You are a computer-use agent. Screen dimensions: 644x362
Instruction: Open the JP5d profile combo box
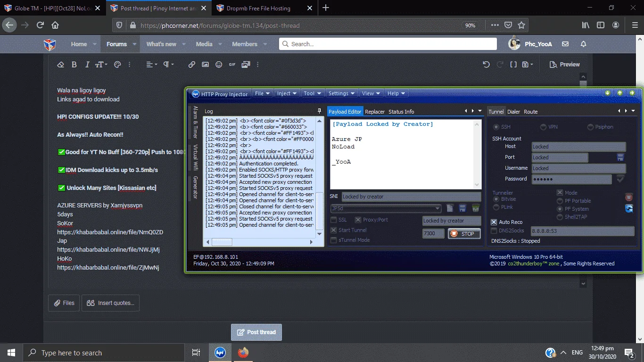386,208
